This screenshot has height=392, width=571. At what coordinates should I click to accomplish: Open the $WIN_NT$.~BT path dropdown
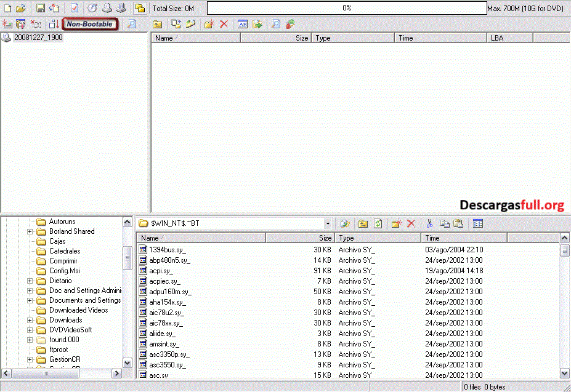click(329, 223)
